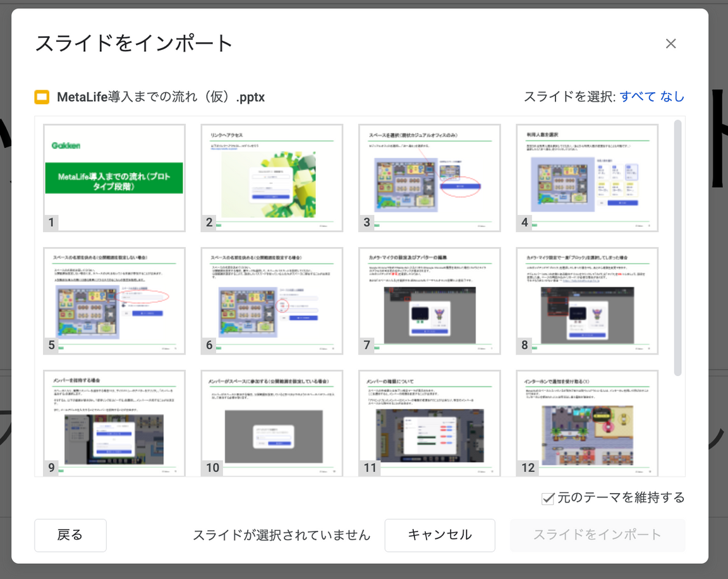Screen dimensions: 728x579
Task: Toggle 元のテーマを維持する checkbox
Action: point(548,498)
